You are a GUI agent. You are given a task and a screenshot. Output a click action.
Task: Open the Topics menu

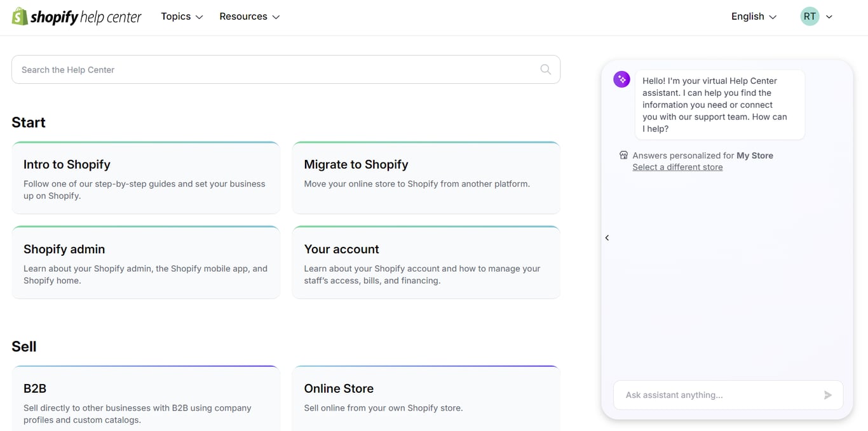point(176,17)
